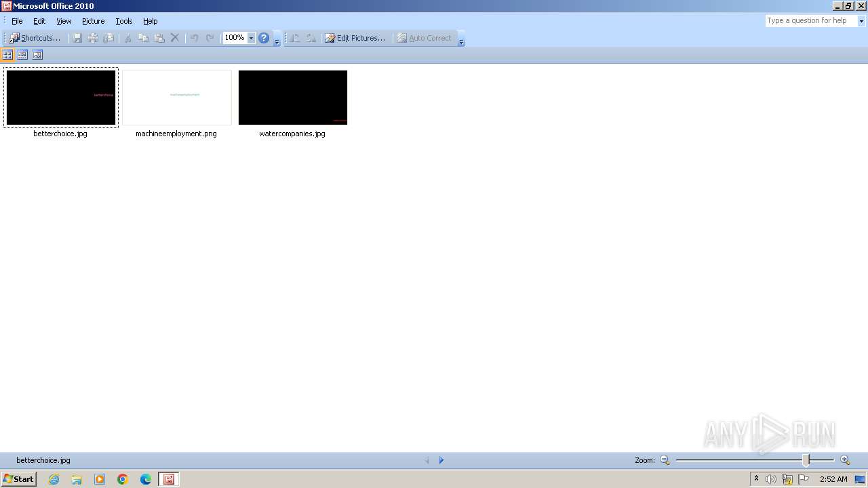Click the volume speaker tray icon

click(771, 479)
